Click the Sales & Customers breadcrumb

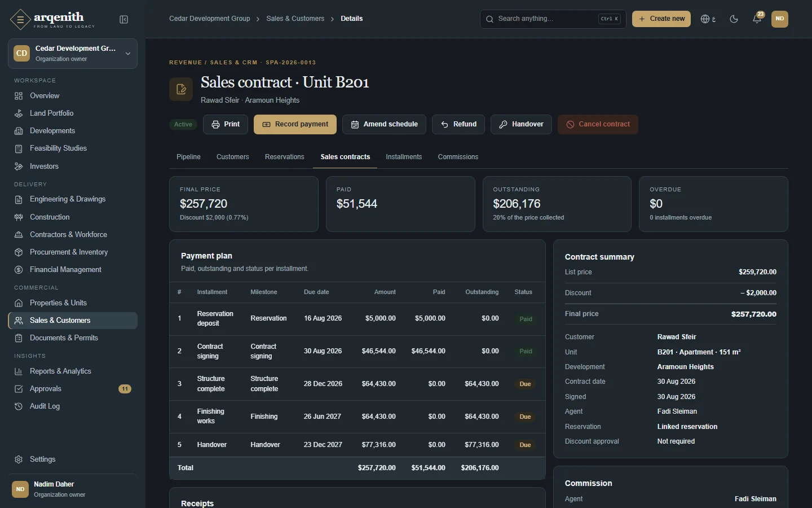tap(295, 19)
